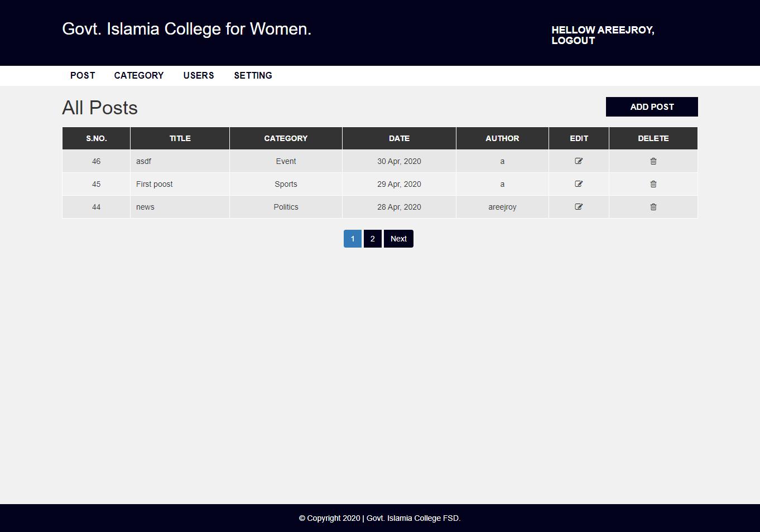
Task: Click the TITLE column header
Action: [180, 138]
